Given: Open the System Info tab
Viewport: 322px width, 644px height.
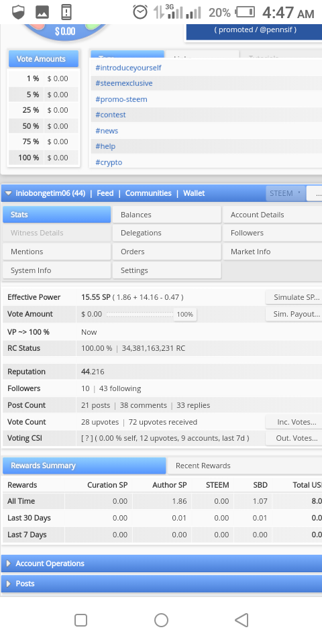Looking at the screenshot, I should coord(56,270).
